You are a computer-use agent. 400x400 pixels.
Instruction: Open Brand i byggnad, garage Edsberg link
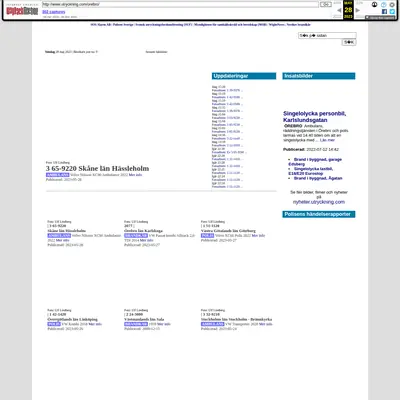[x=315, y=162]
